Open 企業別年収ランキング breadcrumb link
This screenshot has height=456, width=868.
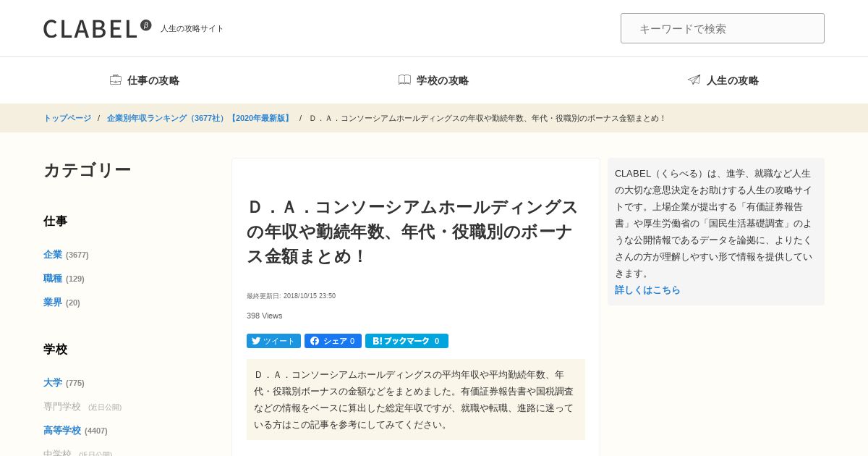pyautogui.click(x=200, y=118)
